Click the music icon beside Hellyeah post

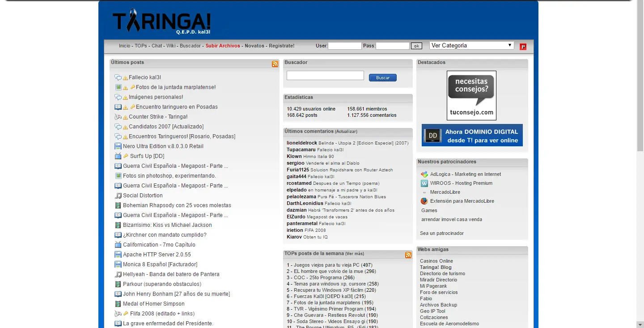click(118, 274)
